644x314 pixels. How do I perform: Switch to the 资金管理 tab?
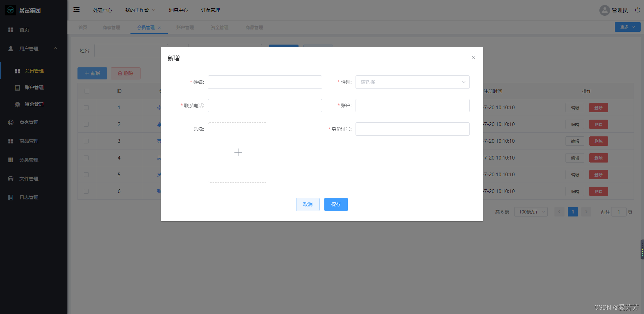tap(220, 27)
